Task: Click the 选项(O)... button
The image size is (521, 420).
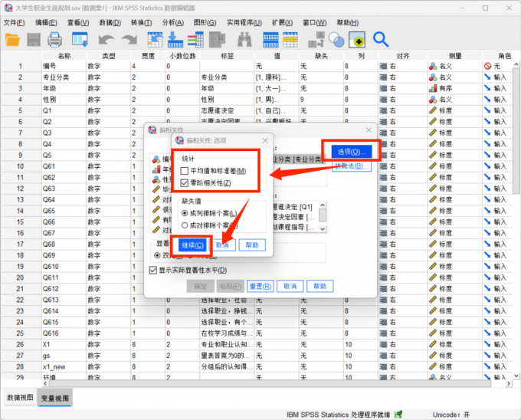Action: click(352, 152)
